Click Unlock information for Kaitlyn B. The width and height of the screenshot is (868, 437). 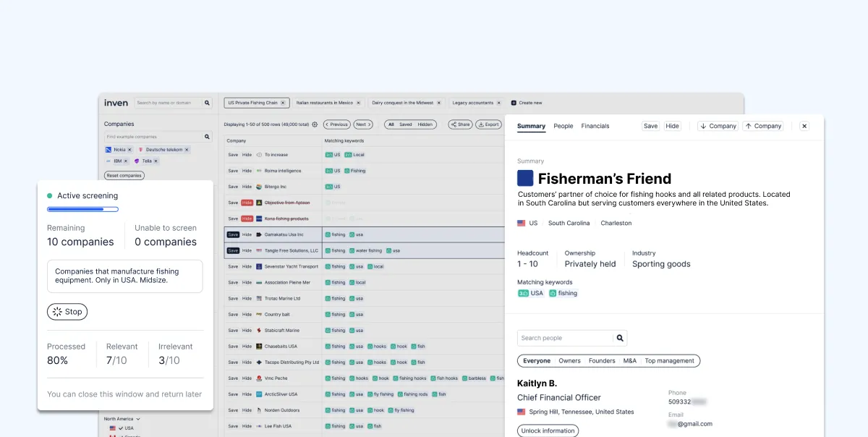[548, 430]
